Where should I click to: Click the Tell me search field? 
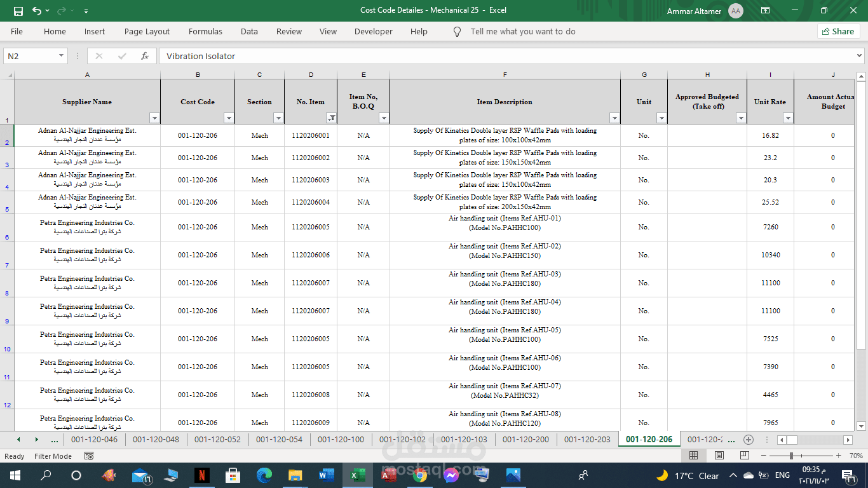[522, 31]
